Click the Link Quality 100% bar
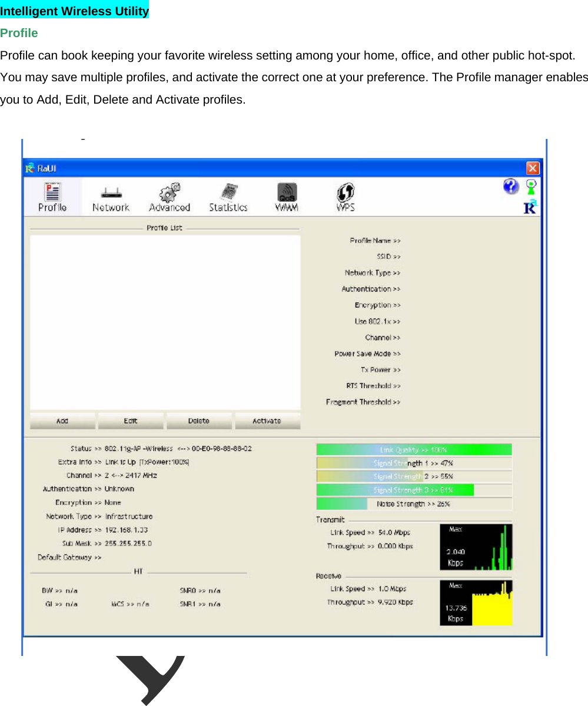This screenshot has width=588, height=706. [x=414, y=449]
